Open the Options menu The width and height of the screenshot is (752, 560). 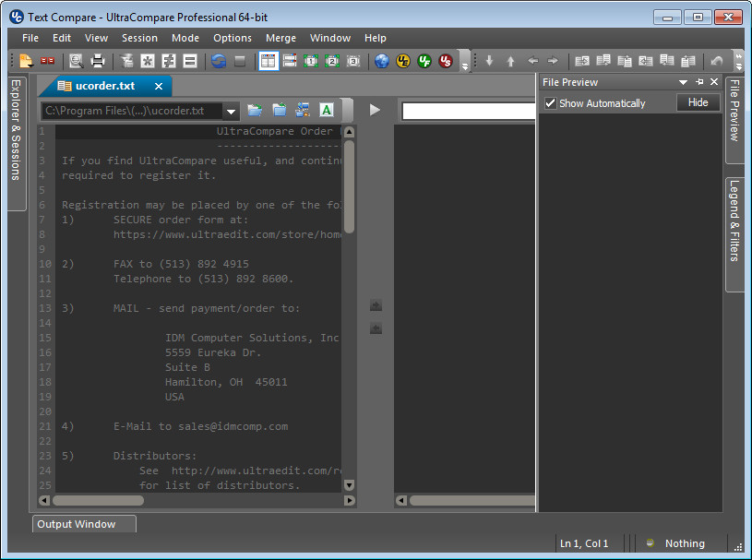click(x=233, y=38)
